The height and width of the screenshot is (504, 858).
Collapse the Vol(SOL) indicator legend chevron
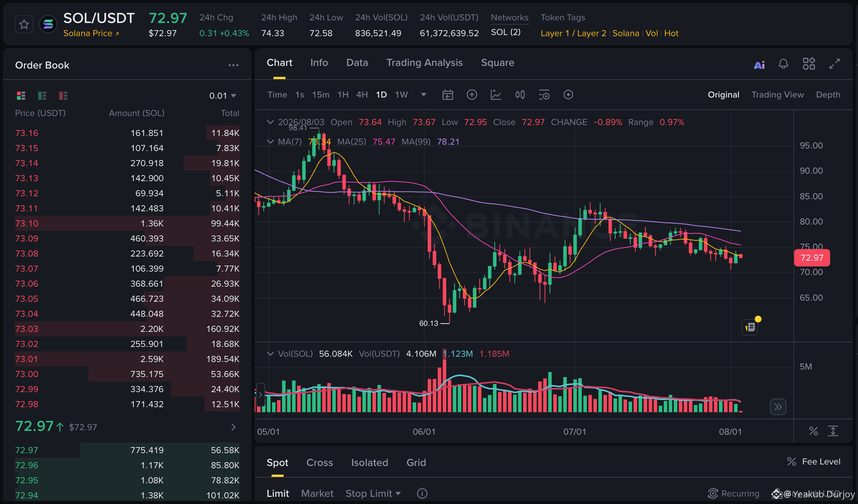pos(270,354)
